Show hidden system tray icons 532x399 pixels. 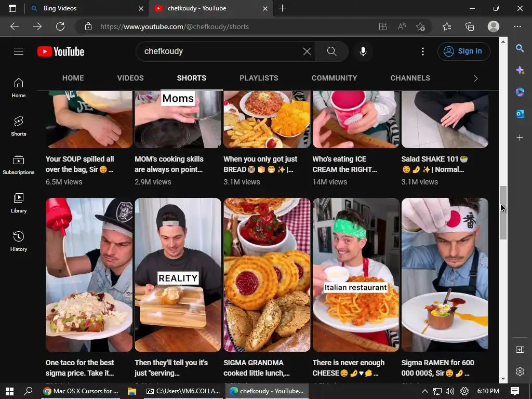click(424, 391)
